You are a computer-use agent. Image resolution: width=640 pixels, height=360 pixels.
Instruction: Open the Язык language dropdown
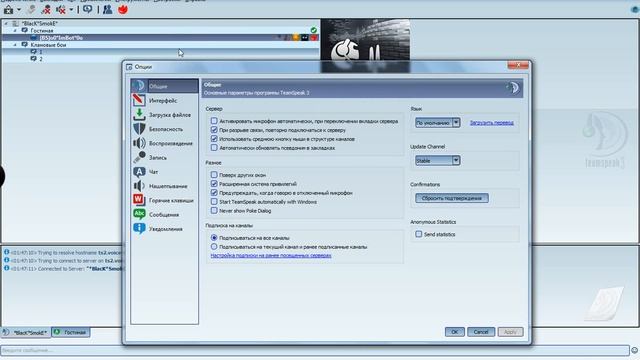(x=438, y=122)
